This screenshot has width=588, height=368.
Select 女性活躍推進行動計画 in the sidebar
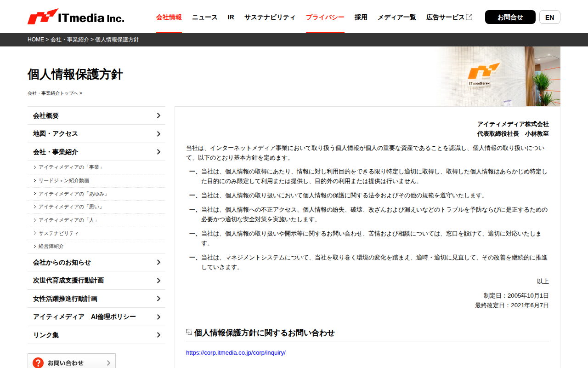[x=96, y=299]
